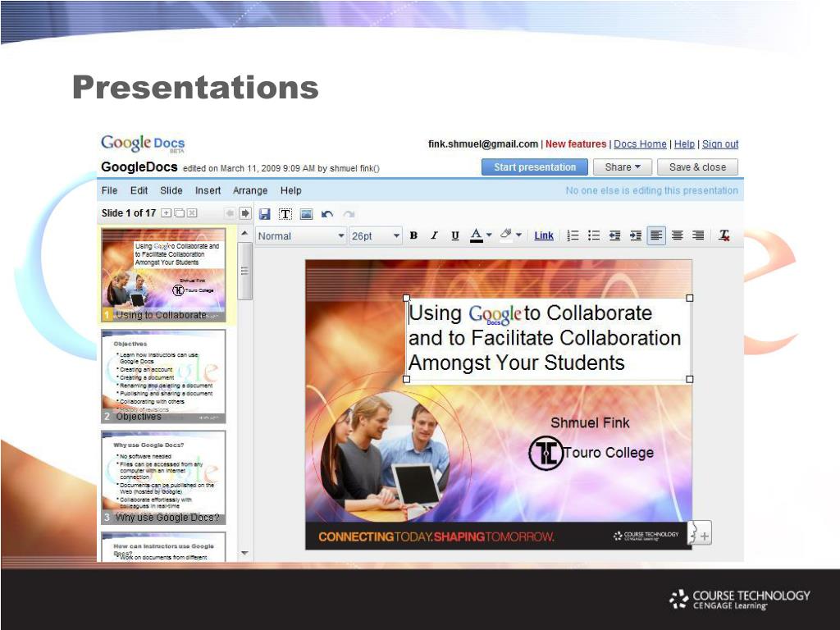Decrease the text indent
The image size is (840, 630).
point(614,235)
